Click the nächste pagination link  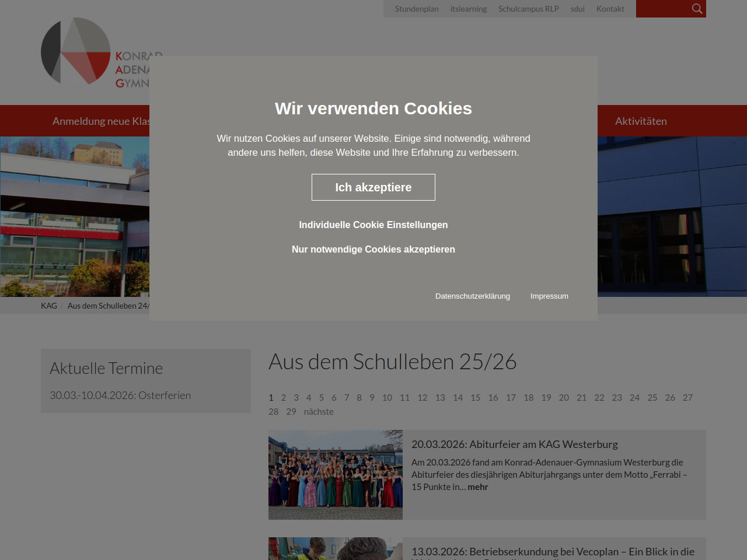pos(319,412)
